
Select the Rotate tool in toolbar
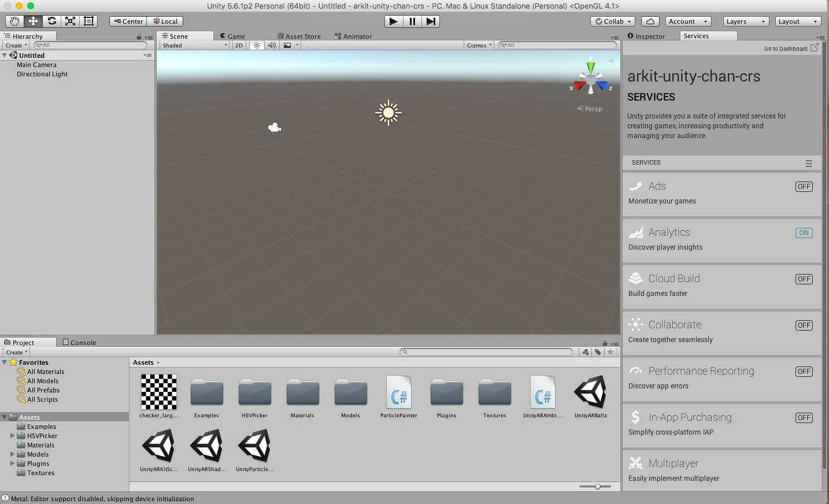pos(51,21)
